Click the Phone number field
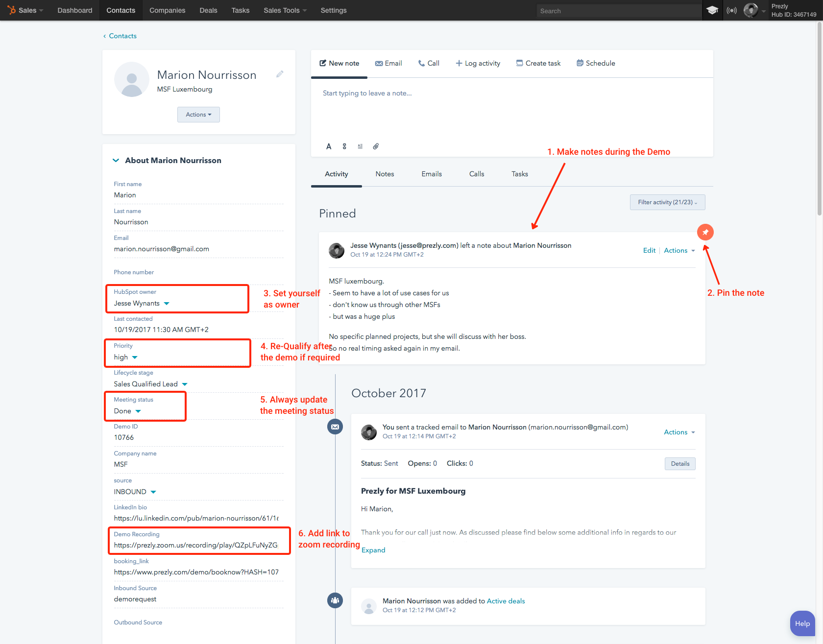This screenshot has width=823, height=644. [x=198, y=272]
